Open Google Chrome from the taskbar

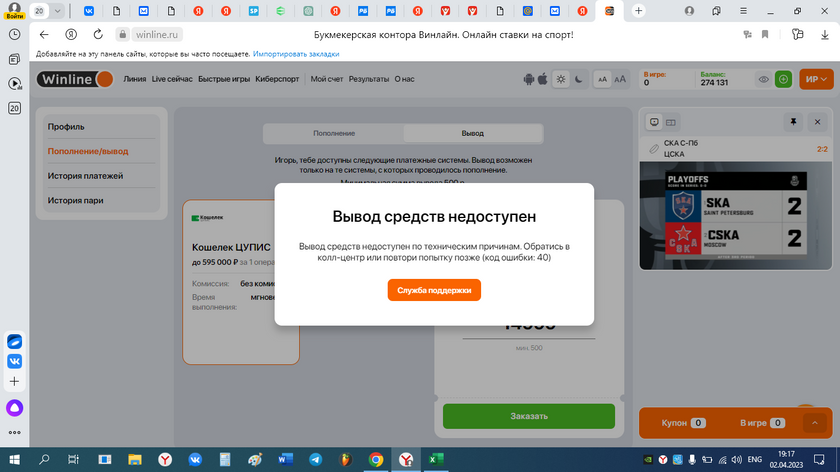(376, 460)
